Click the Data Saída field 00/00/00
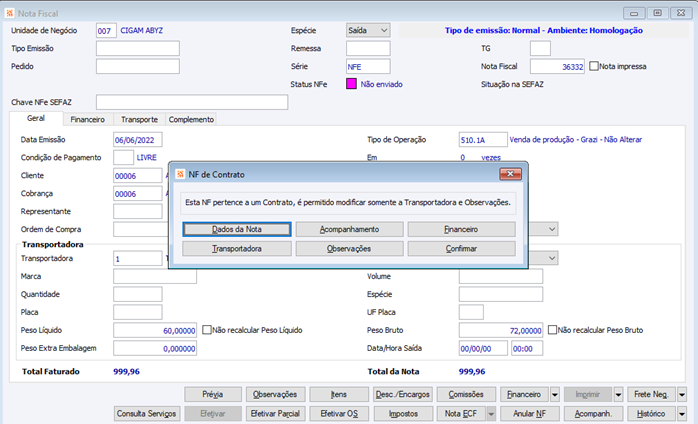This screenshot has width=698, height=424. pos(483,348)
